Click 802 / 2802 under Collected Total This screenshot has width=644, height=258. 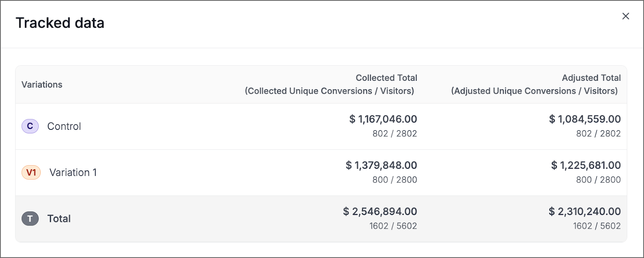tap(394, 133)
